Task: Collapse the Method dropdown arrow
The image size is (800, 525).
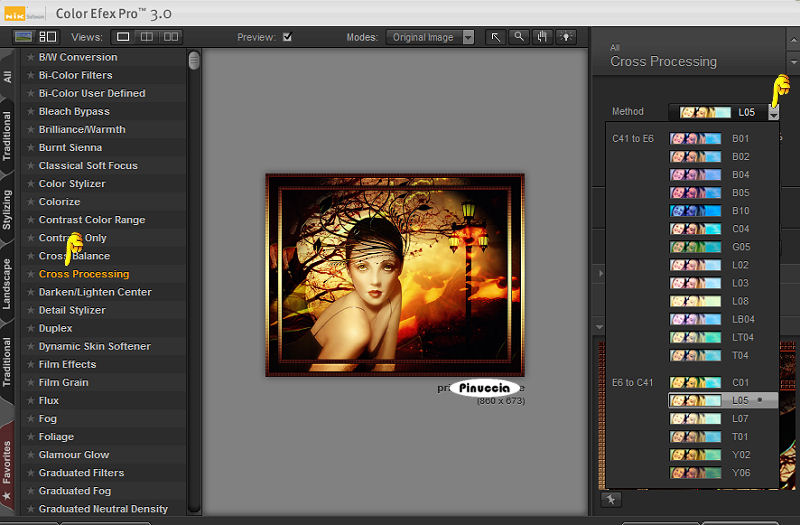Action: [773, 113]
